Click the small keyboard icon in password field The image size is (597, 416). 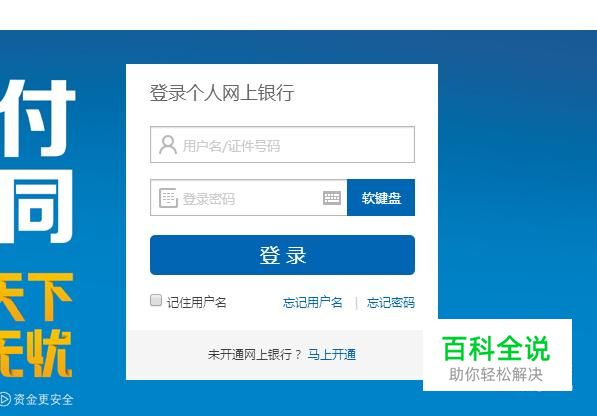[x=332, y=198]
